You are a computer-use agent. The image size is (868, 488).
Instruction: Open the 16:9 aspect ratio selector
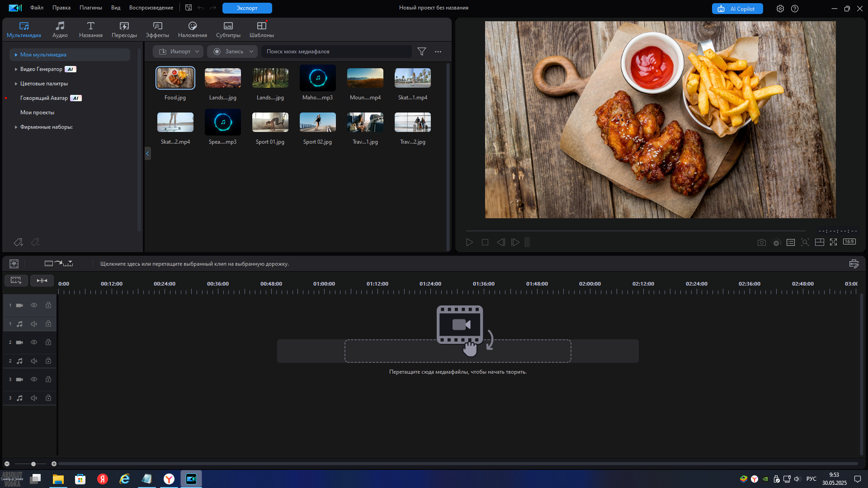coord(849,242)
